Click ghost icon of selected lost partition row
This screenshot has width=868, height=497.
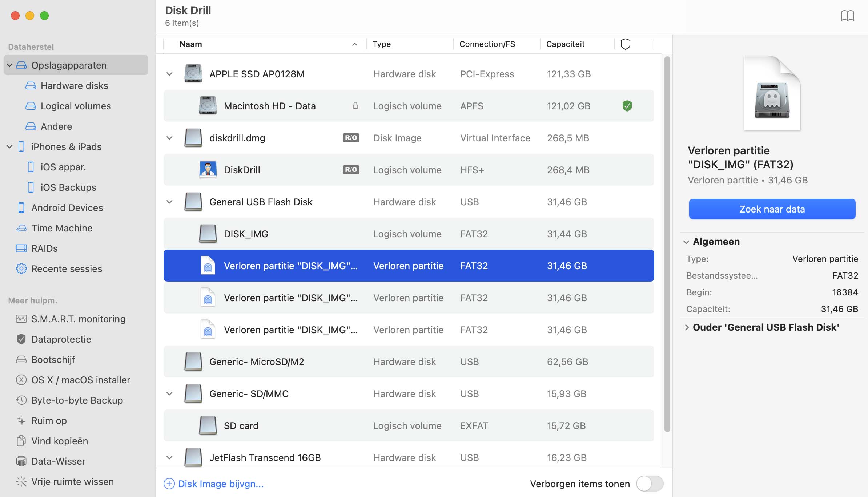tap(208, 266)
